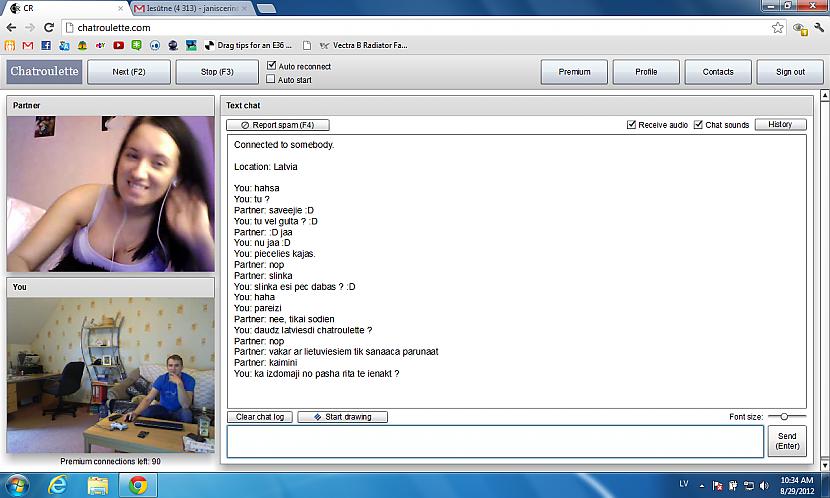The image size is (830, 498).
Task: Open the blue round face bookmark icon
Action: click(x=155, y=46)
